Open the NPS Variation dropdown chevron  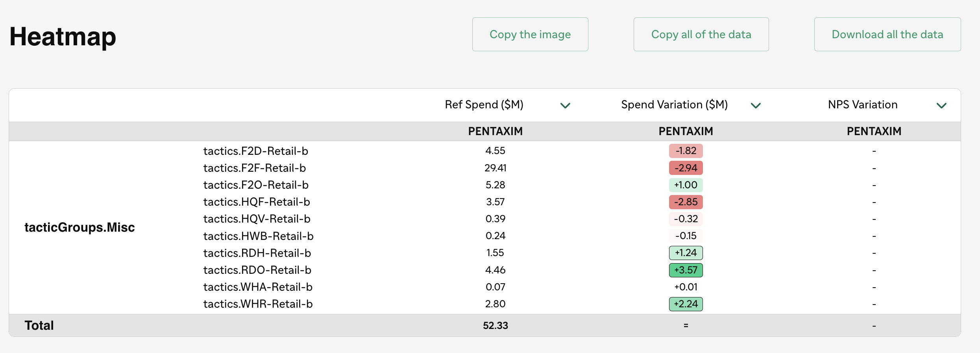pos(941,105)
